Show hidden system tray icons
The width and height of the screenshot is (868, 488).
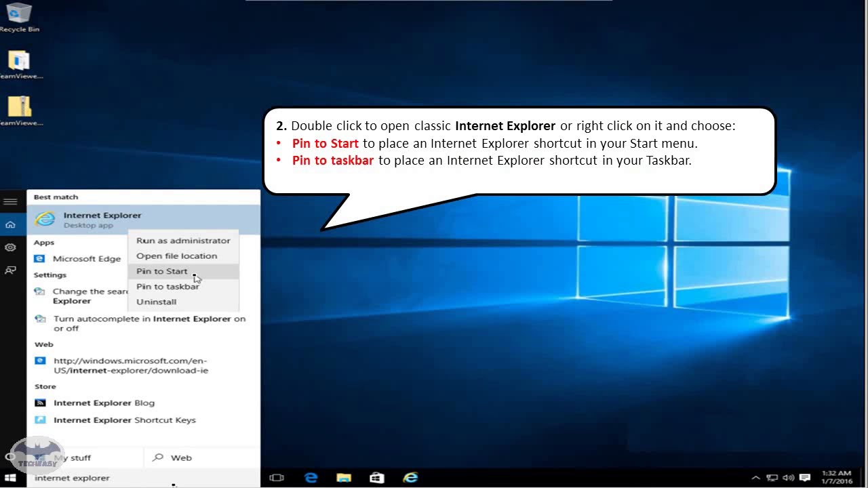point(756,478)
